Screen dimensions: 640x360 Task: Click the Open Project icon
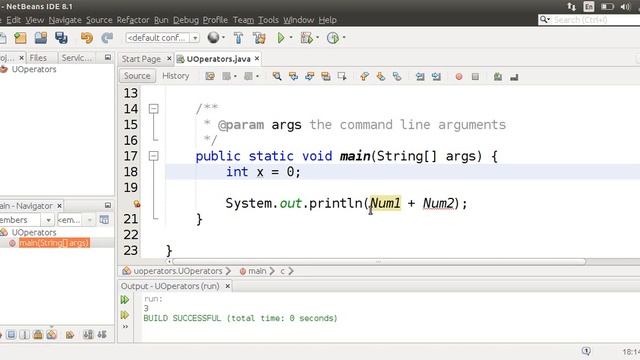(x=40, y=38)
